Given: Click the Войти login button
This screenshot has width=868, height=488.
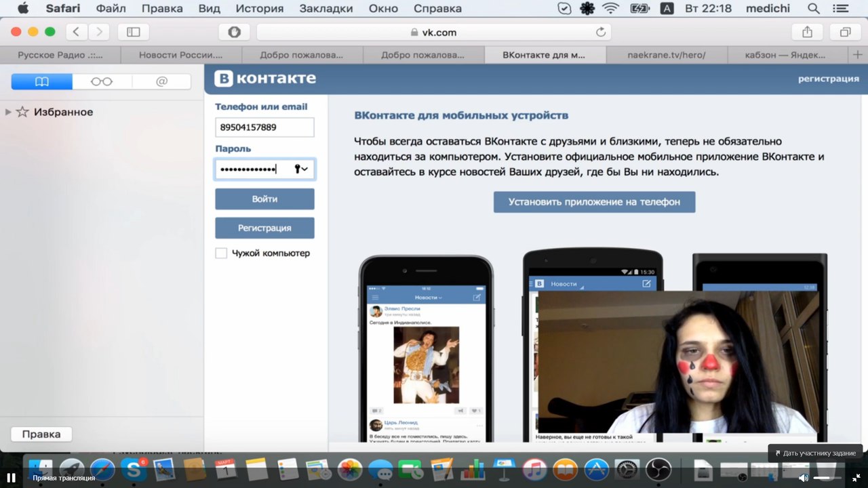Looking at the screenshot, I should [264, 199].
